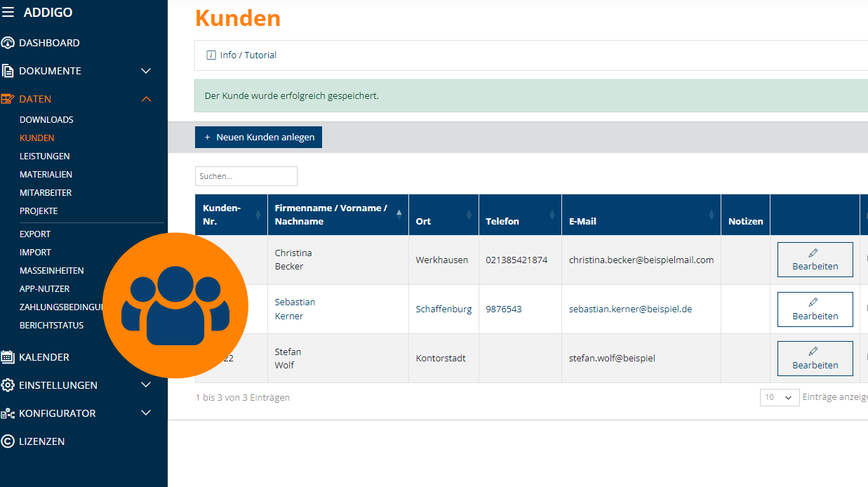Expand the Einstellungen menu chevron
The height and width of the screenshot is (487, 868).
click(146, 385)
